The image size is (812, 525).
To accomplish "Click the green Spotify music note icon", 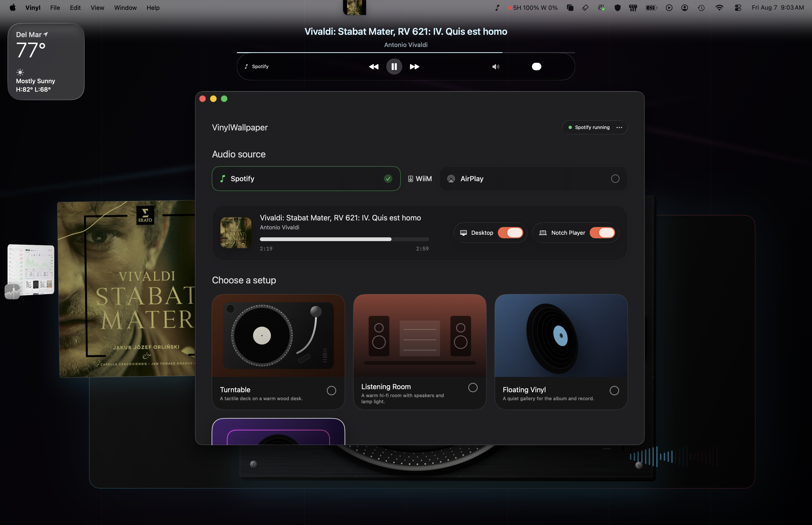I will [x=223, y=179].
